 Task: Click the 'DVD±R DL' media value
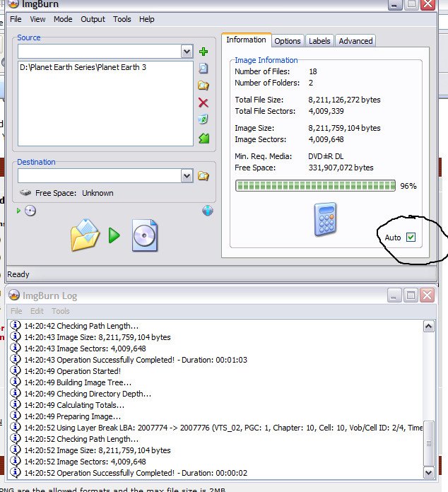[x=326, y=156]
